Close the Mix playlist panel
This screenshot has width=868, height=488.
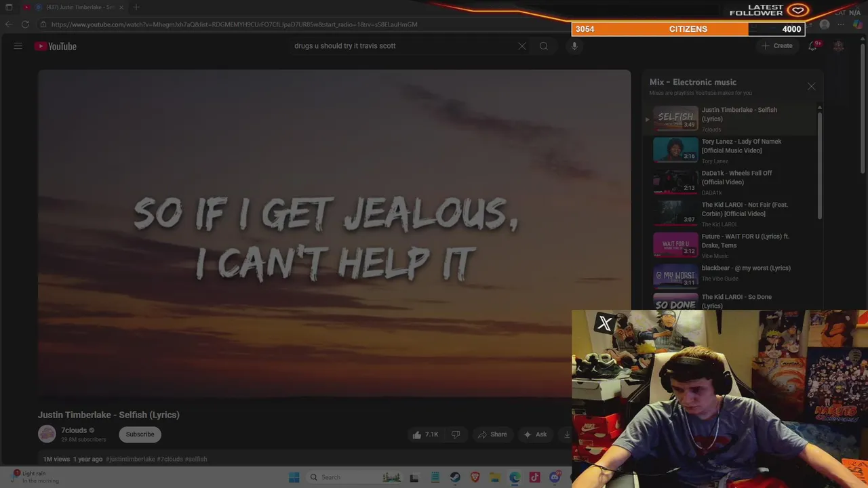click(x=811, y=86)
